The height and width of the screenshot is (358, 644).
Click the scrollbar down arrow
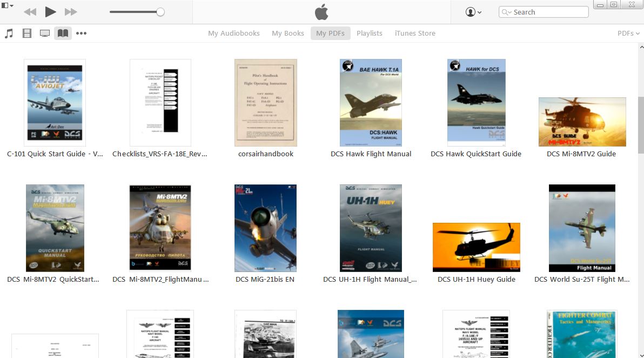pyautogui.click(x=641, y=355)
